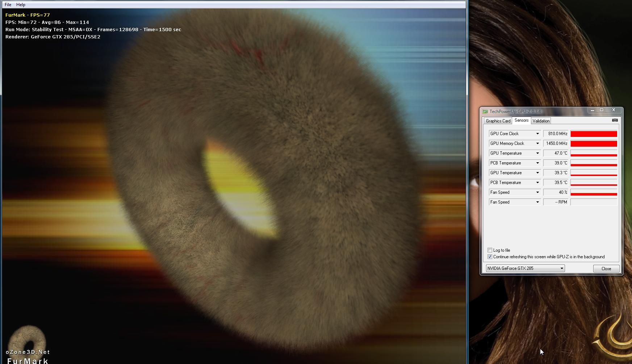Enable the Log to file checkbox
This screenshot has height=364, width=632.
tap(490, 250)
